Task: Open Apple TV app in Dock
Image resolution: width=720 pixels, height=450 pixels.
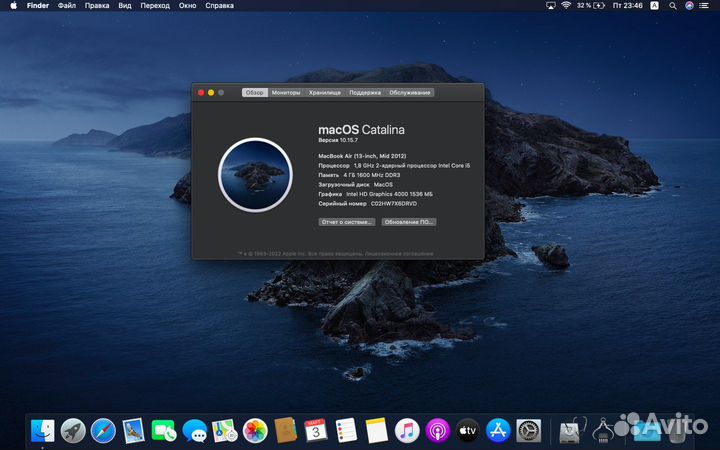Action: 468,431
